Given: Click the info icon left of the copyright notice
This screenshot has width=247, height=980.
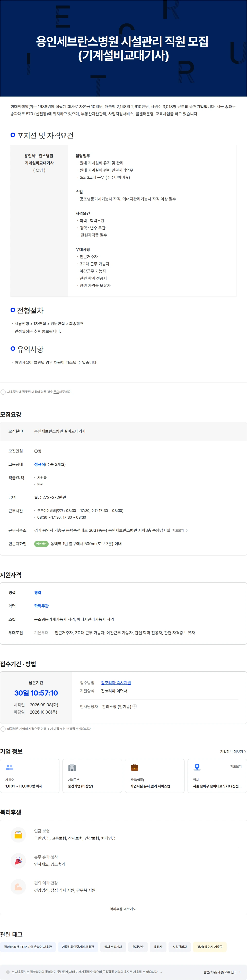Looking at the screenshot, I should [x=8, y=972].
